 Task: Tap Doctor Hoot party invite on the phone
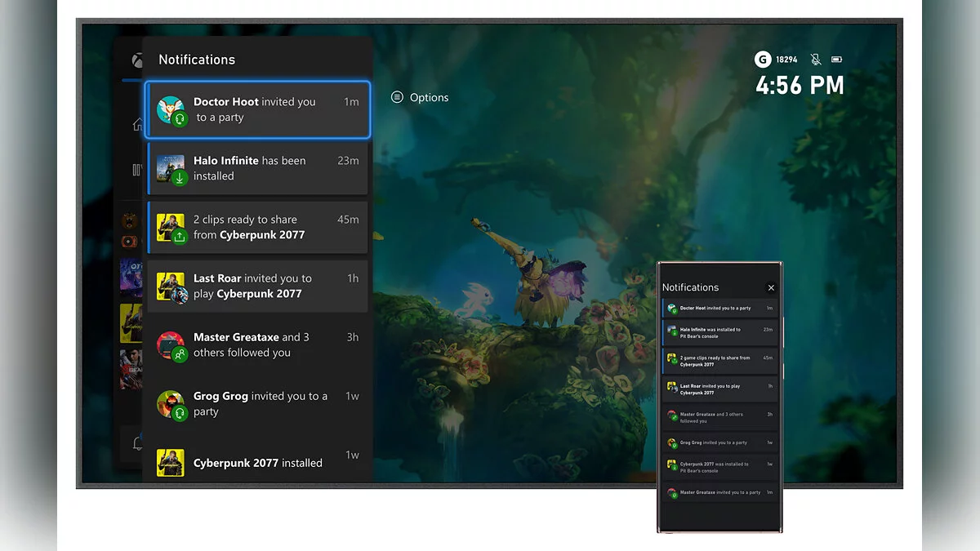720,309
